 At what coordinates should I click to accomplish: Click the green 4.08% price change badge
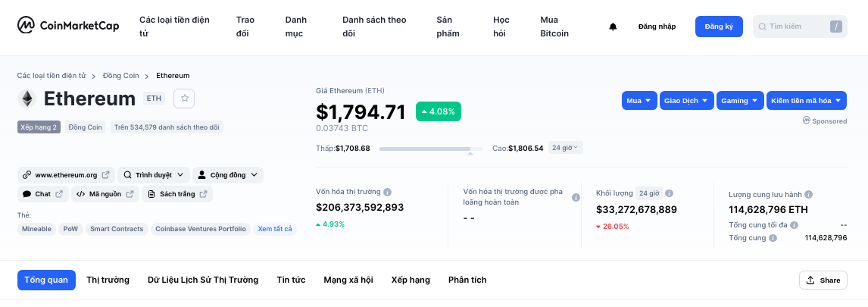[x=439, y=111]
